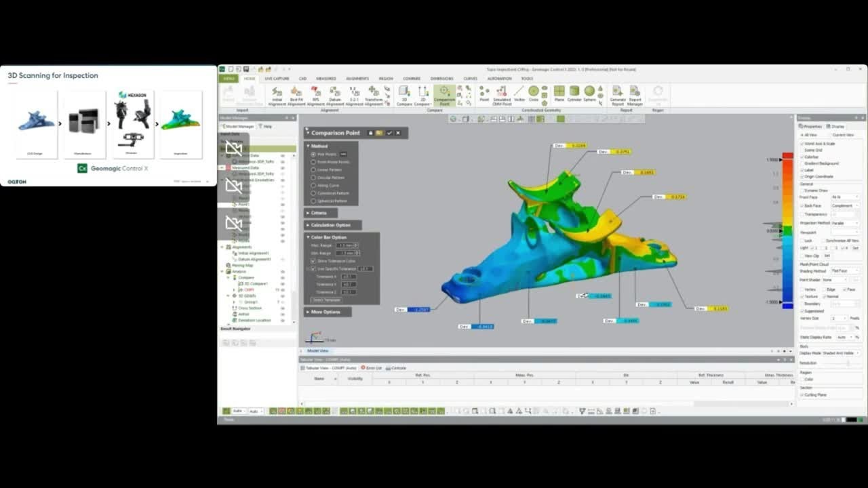Click the yellow preview icon in Comparison Point header
This screenshot has width=868, height=488.
tap(379, 133)
